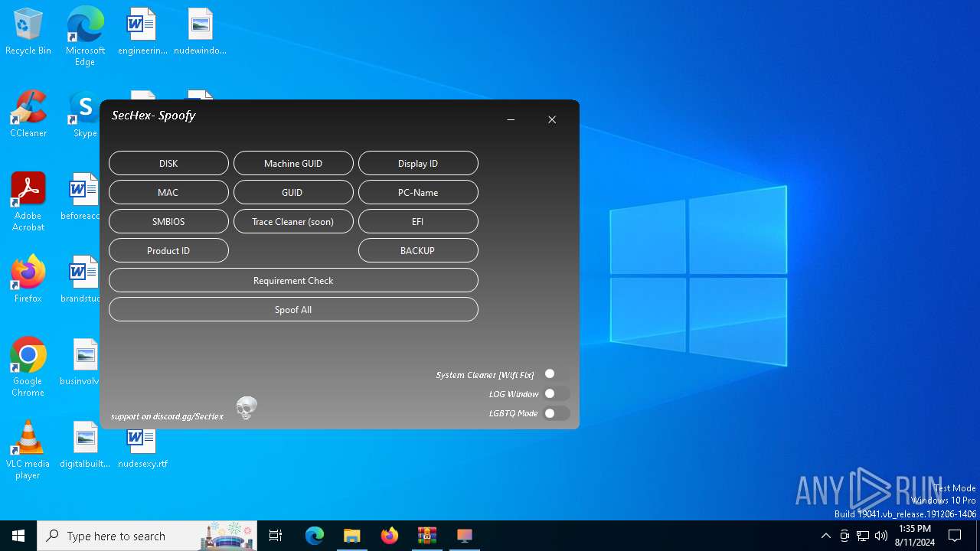Show hidden system tray icons
Image resolution: width=980 pixels, height=551 pixels.
(825, 536)
